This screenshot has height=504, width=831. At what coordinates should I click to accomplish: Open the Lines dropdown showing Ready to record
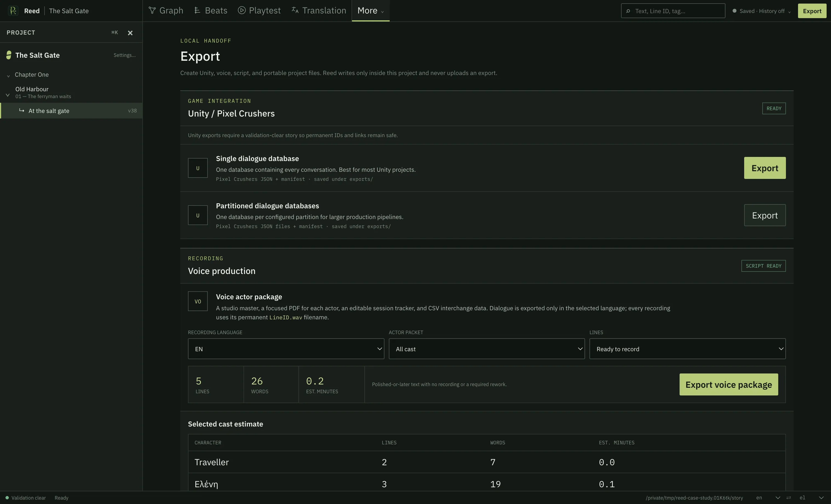[x=687, y=349]
